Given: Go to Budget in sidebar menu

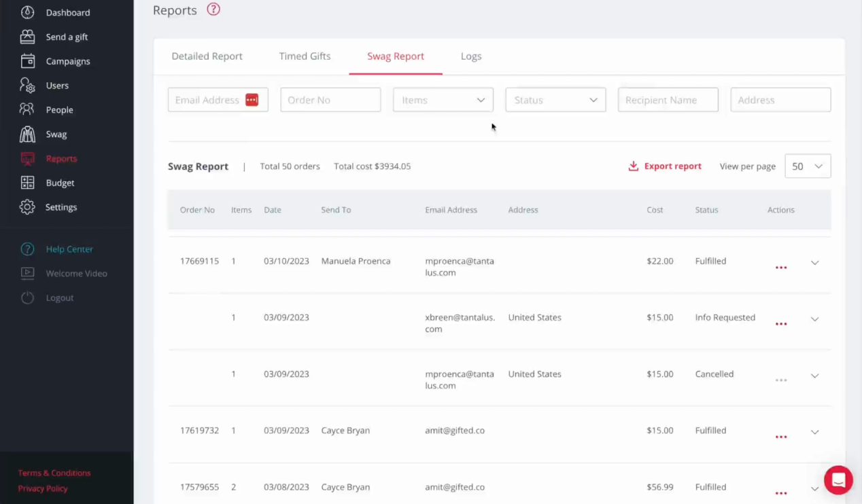Looking at the screenshot, I should [x=60, y=183].
